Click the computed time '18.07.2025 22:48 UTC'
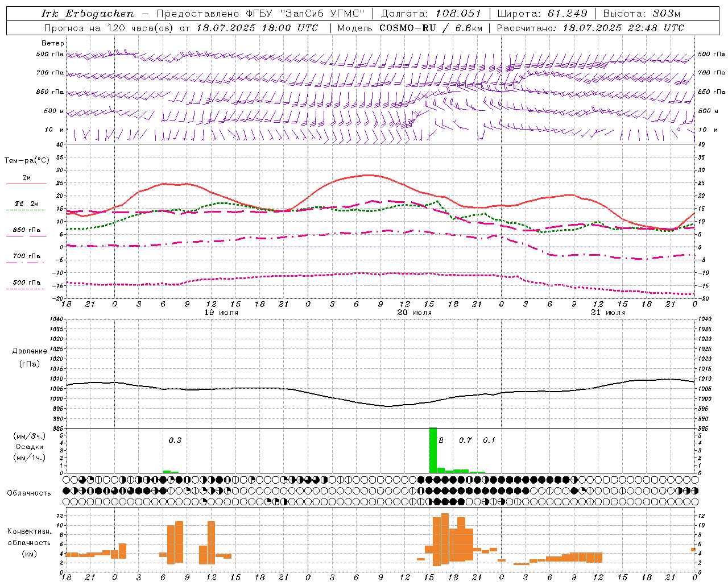 click(623, 28)
